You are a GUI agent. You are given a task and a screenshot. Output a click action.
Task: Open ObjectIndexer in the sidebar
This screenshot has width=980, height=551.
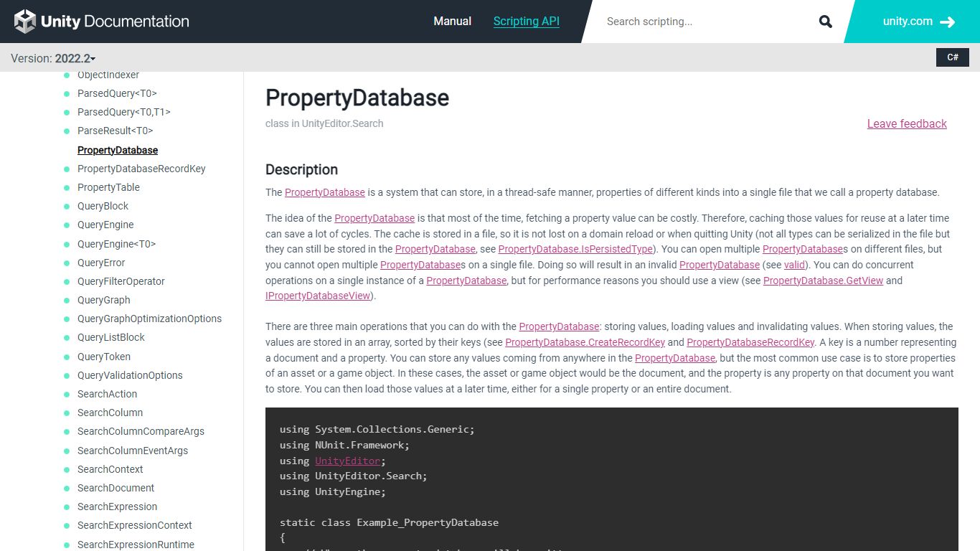108,75
